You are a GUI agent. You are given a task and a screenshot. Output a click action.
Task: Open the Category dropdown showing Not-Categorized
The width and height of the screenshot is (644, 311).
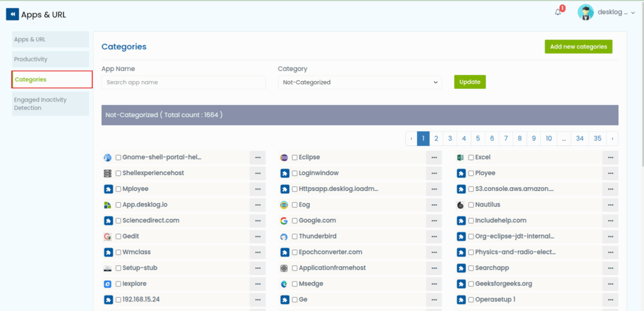tap(360, 82)
